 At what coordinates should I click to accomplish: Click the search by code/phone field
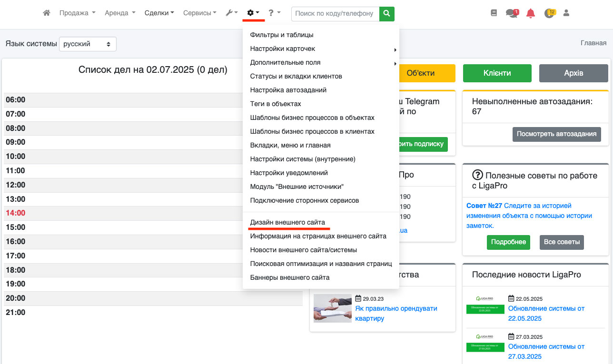click(x=335, y=14)
